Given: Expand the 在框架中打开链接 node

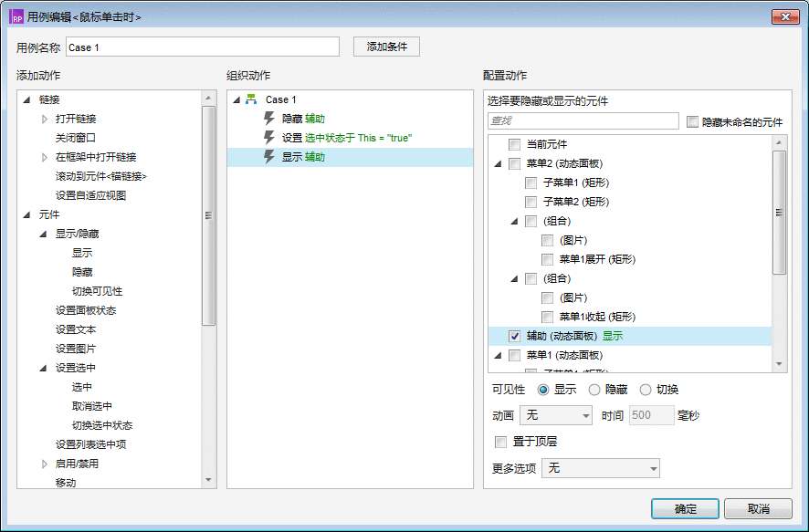Looking at the screenshot, I should (45, 157).
